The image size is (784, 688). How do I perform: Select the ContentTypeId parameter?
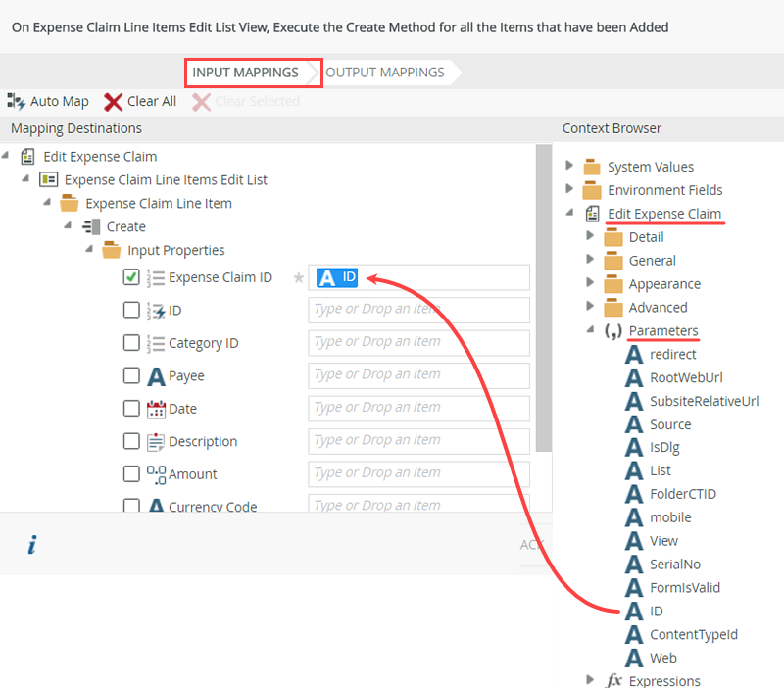click(694, 634)
